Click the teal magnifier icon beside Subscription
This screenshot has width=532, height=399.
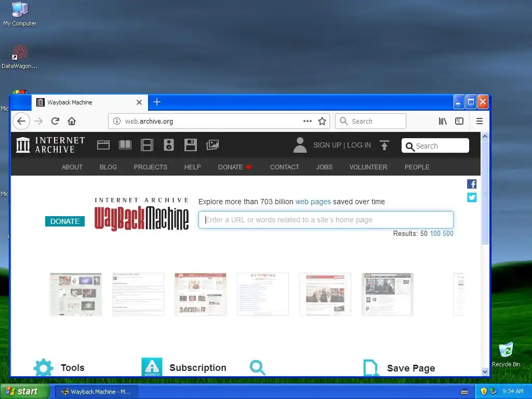coord(257,368)
